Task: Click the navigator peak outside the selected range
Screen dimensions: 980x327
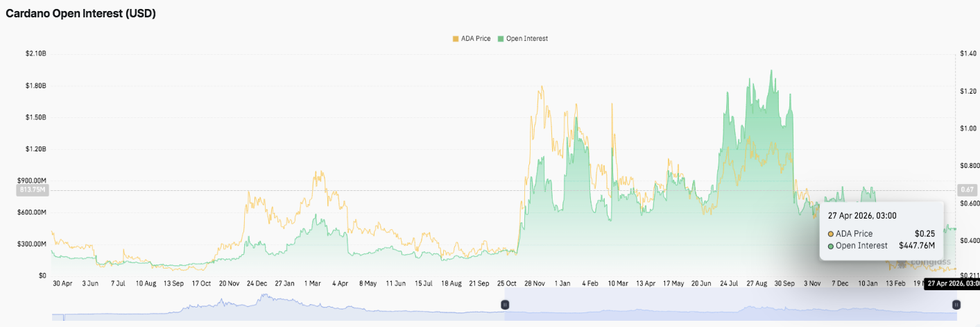Action: point(264,300)
